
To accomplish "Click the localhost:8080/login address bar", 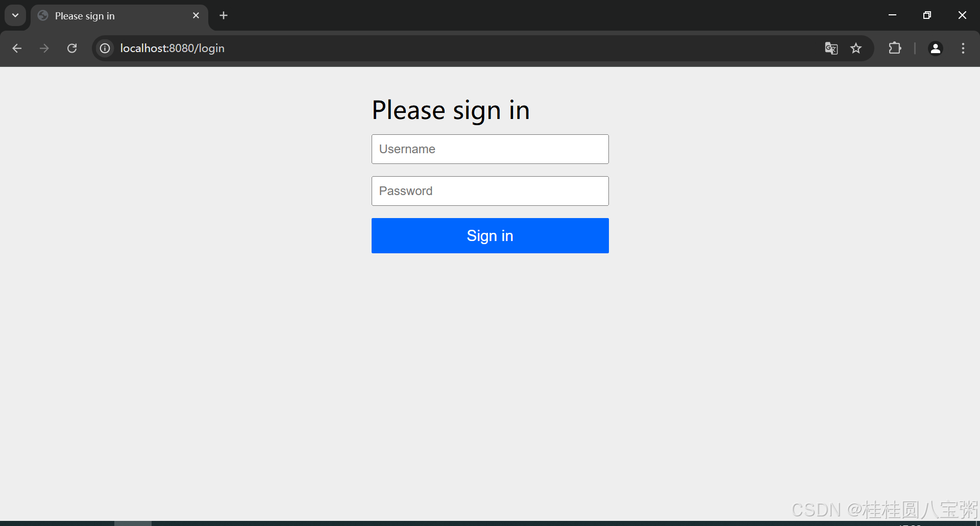I will pos(459,48).
